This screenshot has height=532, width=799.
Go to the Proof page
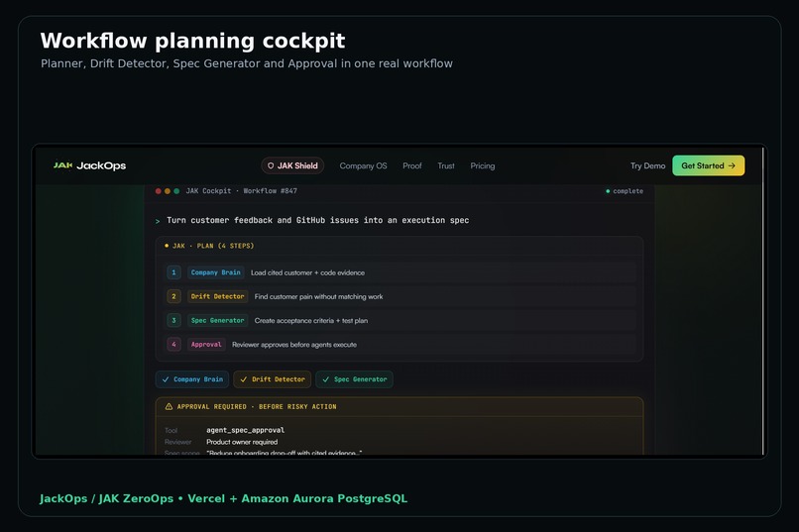pos(411,166)
